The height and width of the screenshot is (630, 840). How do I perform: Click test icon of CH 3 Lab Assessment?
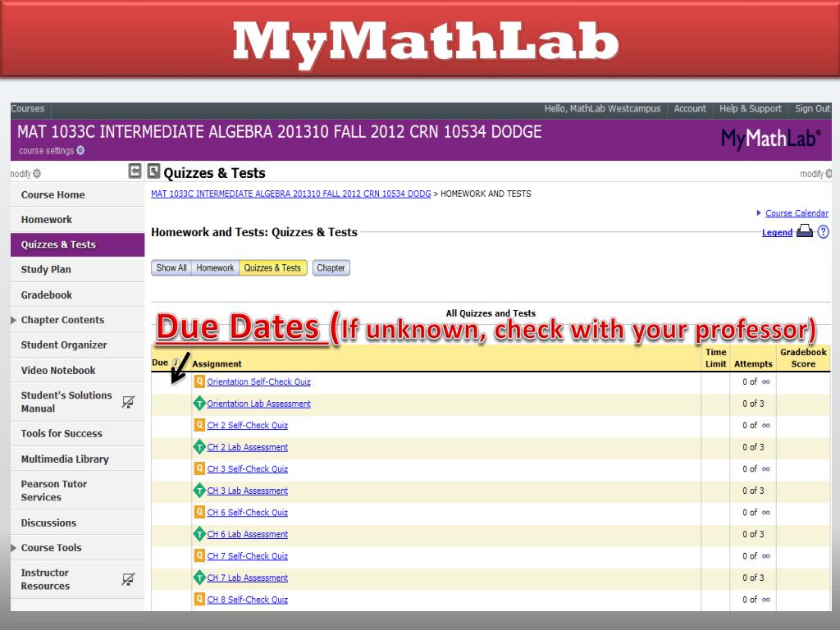[199, 491]
